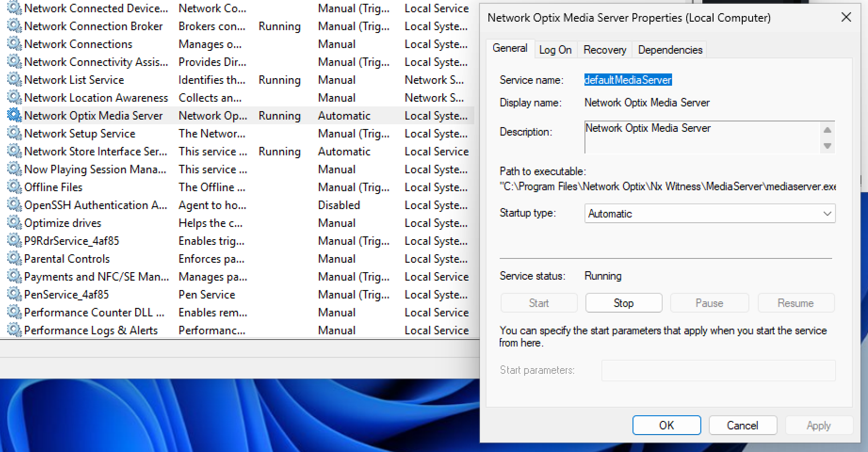Click Running status of Network Connection Broker
Screen dimensions: 868x452
tap(279, 26)
